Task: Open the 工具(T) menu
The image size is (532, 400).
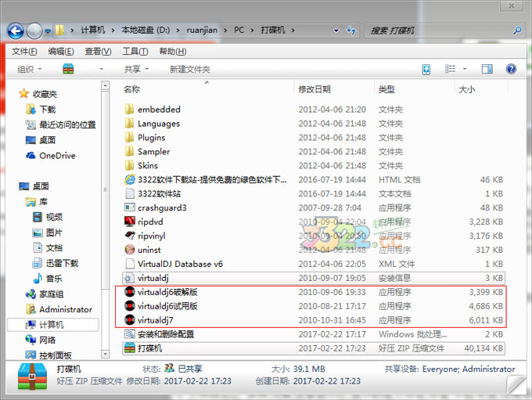Action: 135,52
